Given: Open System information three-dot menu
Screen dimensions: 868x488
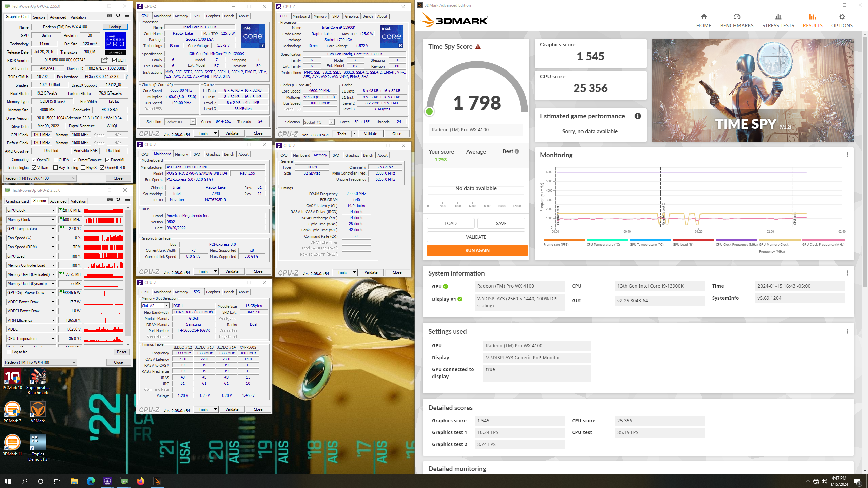Looking at the screenshot, I should (x=847, y=273).
